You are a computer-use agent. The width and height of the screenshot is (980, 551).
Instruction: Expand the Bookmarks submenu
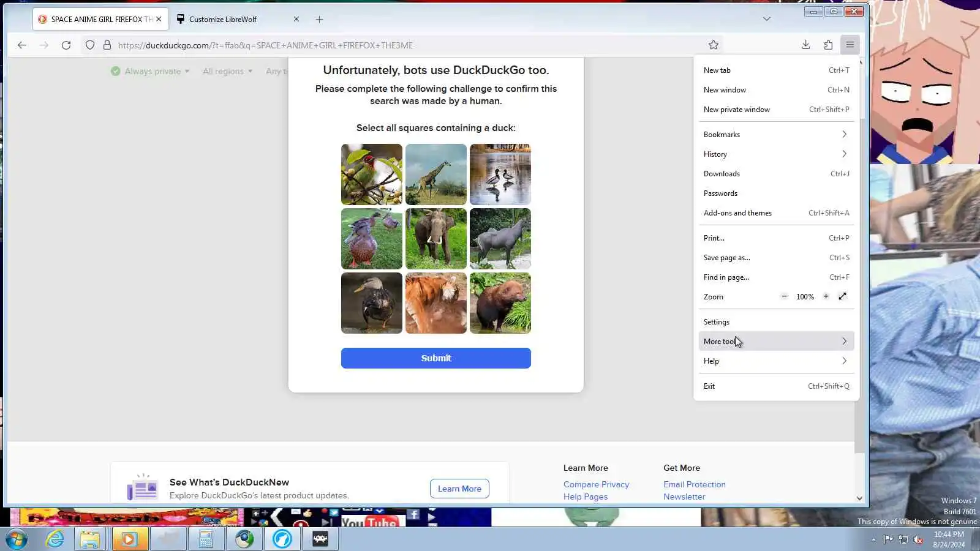coord(777,135)
